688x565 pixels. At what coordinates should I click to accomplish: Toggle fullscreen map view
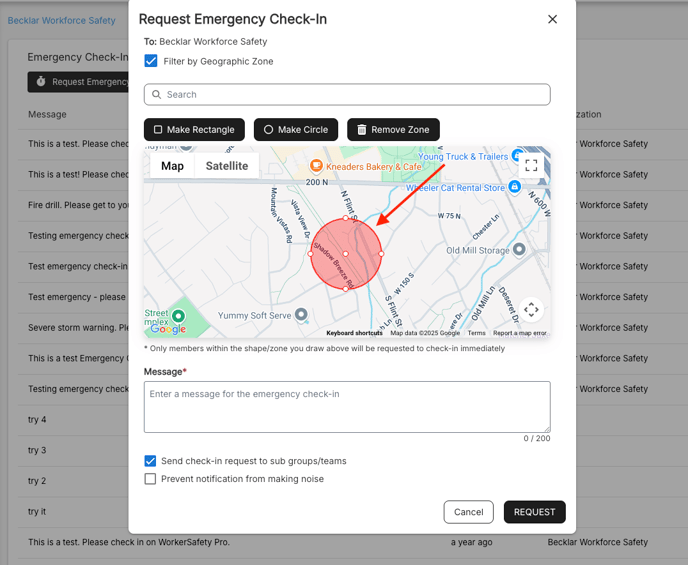pyautogui.click(x=531, y=165)
